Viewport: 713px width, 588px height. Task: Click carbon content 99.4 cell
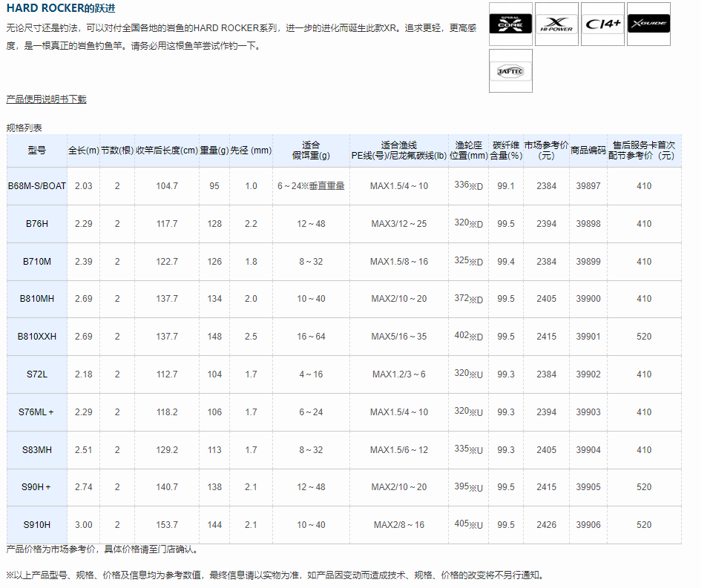tap(506, 261)
